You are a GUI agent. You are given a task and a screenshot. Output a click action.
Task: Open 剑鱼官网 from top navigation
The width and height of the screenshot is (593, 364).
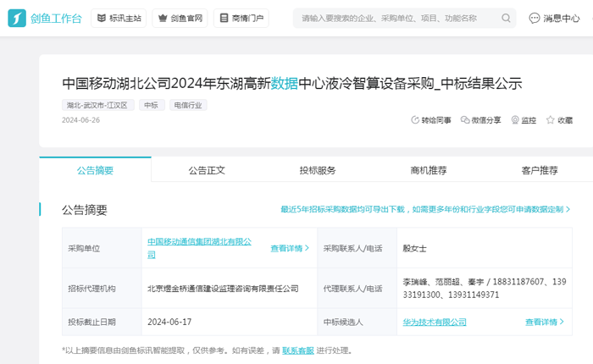(x=179, y=18)
